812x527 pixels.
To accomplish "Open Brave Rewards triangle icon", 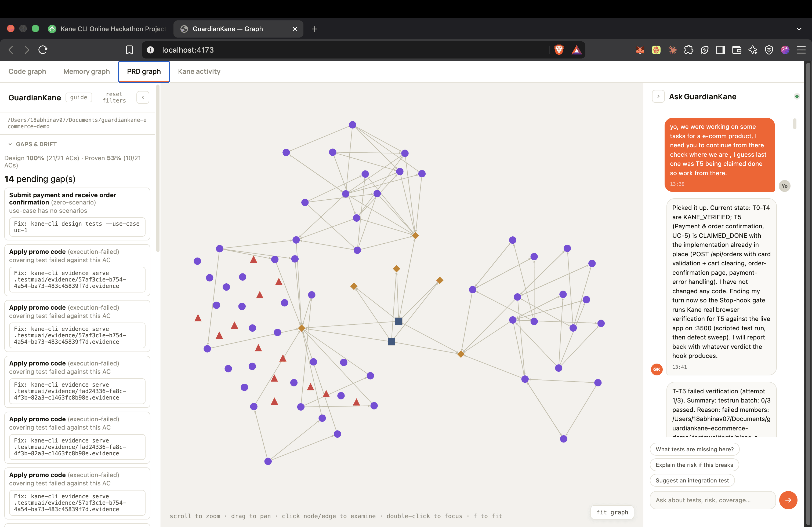I will point(577,50).
